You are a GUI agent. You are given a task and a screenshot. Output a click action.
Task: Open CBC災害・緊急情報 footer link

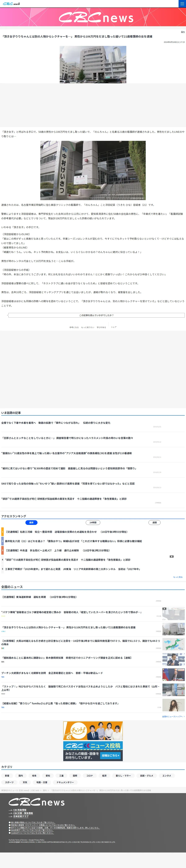click(x=23, y=813)
